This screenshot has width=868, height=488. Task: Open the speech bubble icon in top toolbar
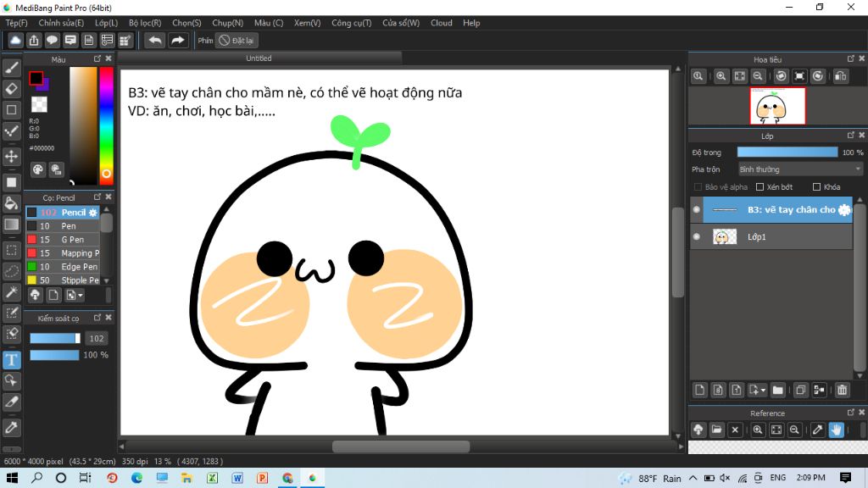(x=52, y=41)
